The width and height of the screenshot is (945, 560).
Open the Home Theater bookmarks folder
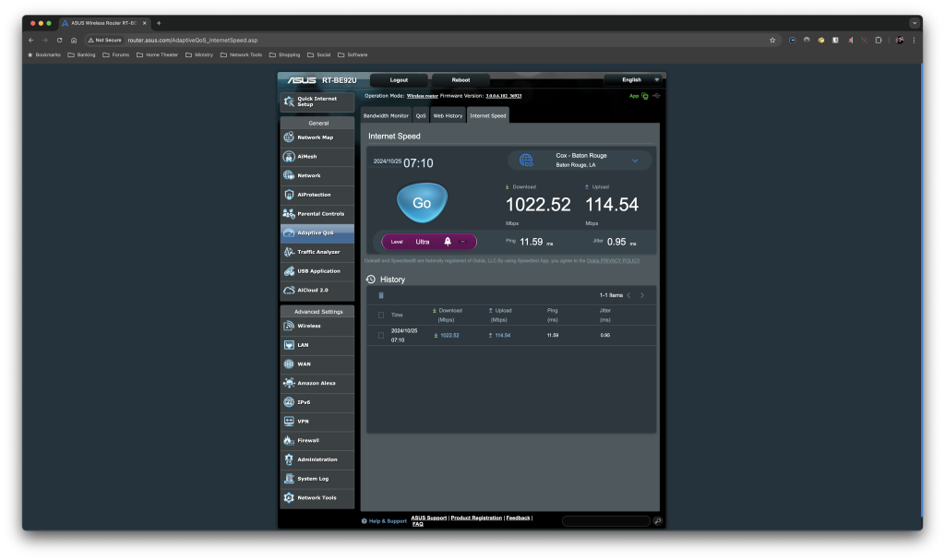[157, 54]
